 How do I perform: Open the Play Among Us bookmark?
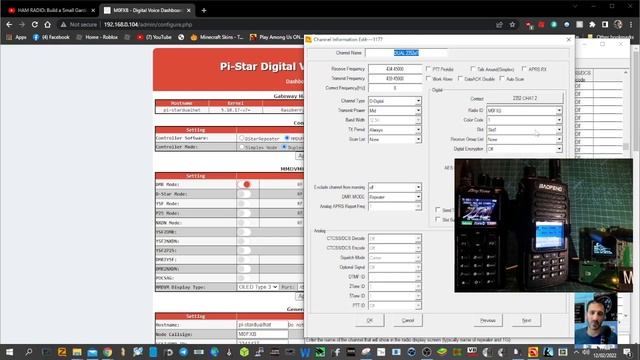point(276,37)
